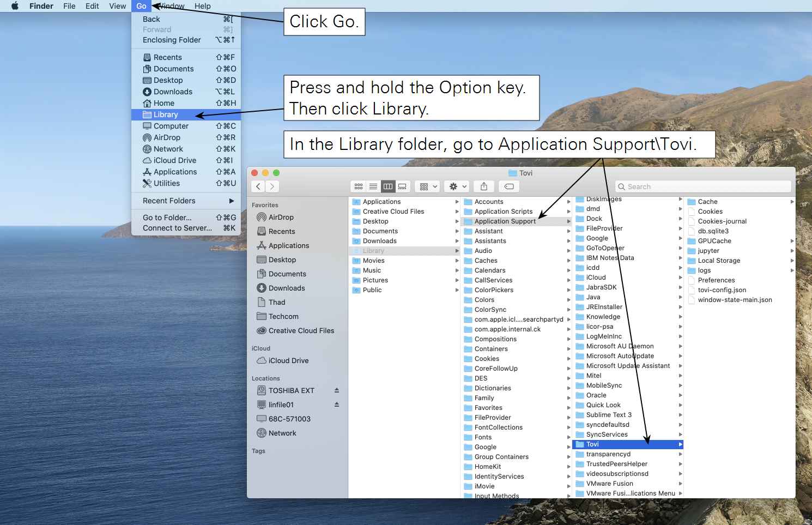The width and height of the screenshot is (812, 525).
Task: Expand the Cache folder arrow
Action: pos(792,202)
